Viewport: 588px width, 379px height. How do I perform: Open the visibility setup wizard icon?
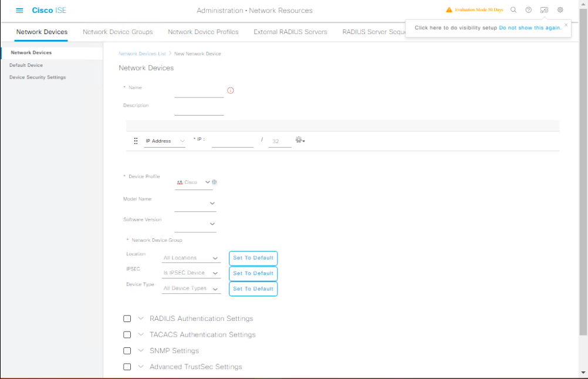click(x=544, y=10)
